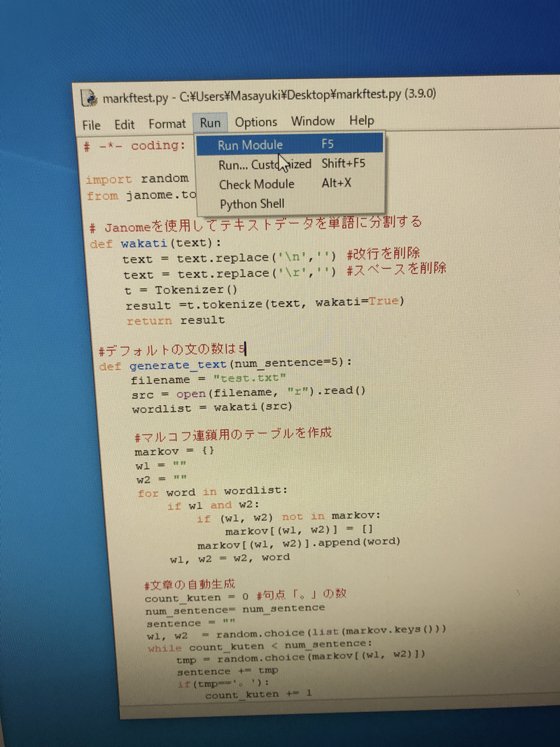Click the 'num_sentence= num_sentence' line
Image resolution: width=560 pixels, height=747 pixels.
click(235, 609)
